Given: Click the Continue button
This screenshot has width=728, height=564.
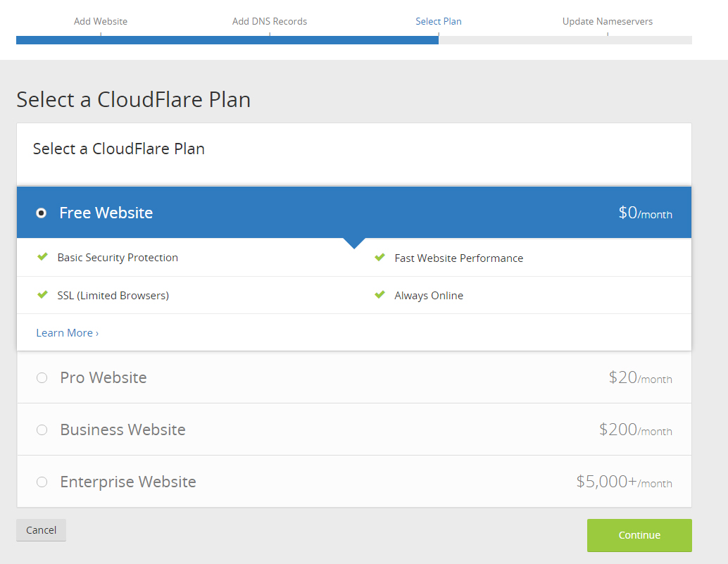Looking at the screenshot, I should click(x=639, y=535).
